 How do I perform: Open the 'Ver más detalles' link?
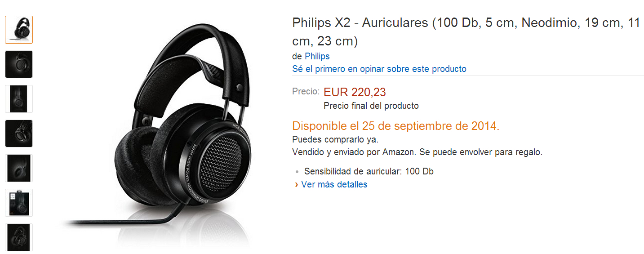tap(334, 184)
